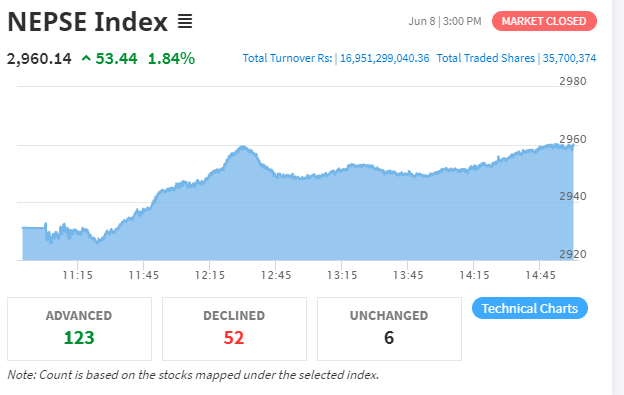Select the UNCHANGED 6 box

click(389, 329)
